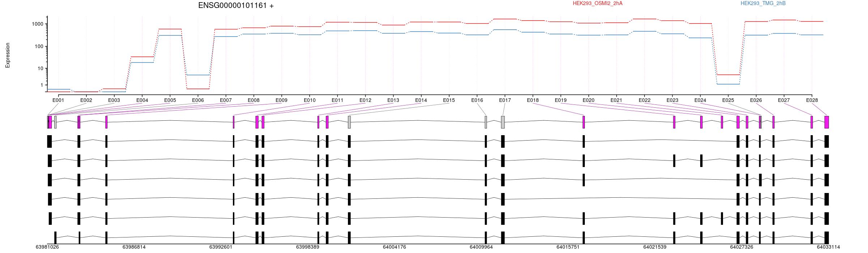The height and width of the screenshot is (253, 868).
Task: Click the E014 exon label
Action: (421, 100)
